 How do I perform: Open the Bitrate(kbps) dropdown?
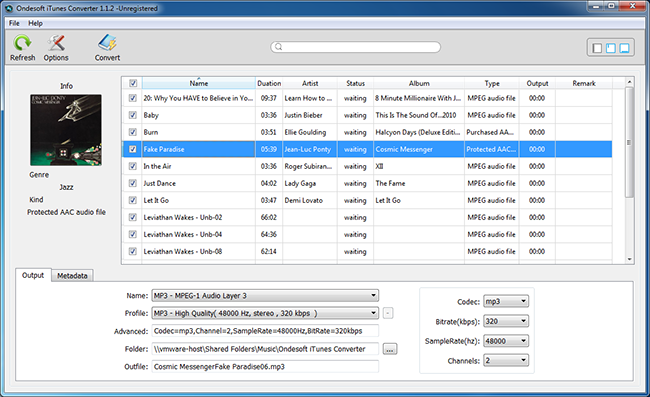point(506,321)
